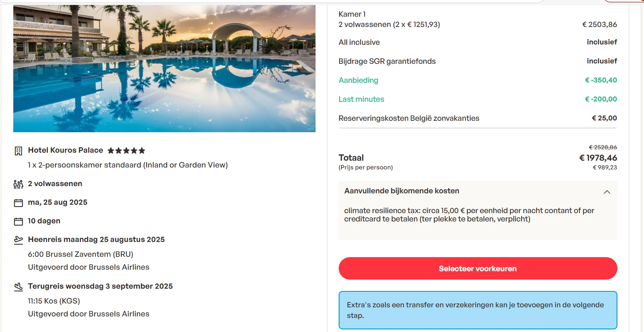Click the crossed-out € 2528,86 price

pos(602,147)
